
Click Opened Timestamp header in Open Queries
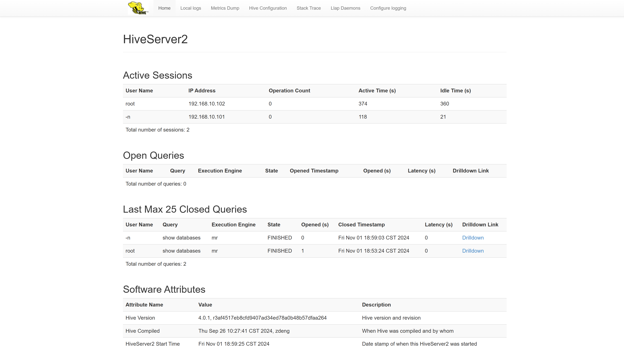click(314, 171)
